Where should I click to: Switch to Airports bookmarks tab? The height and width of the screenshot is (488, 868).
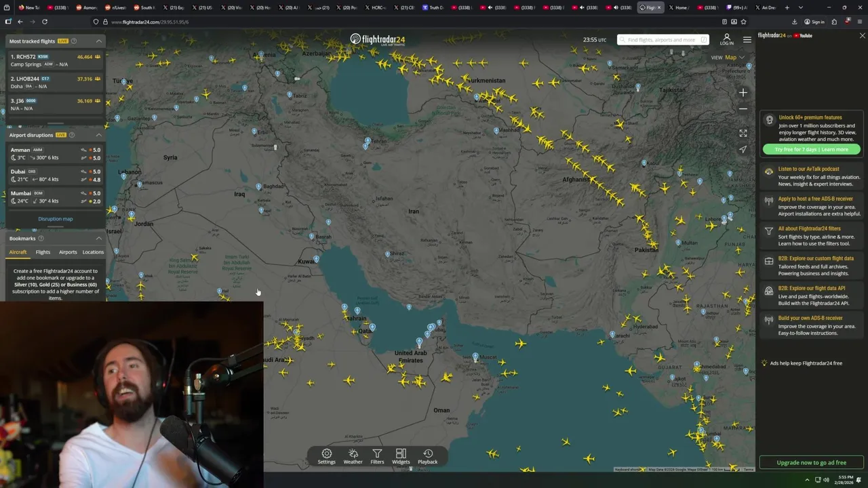click(x=68, y=252)
